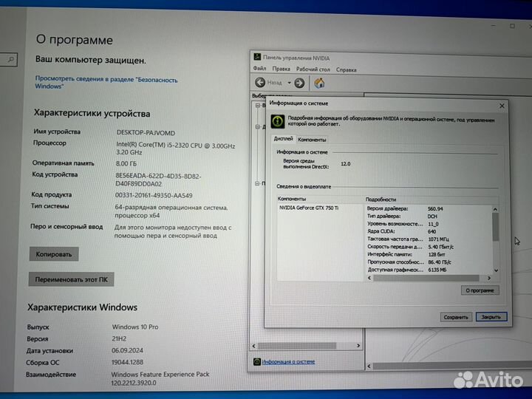532x399 pixels.
Task: Minimize the Settings window
Action: click(494, 26)
